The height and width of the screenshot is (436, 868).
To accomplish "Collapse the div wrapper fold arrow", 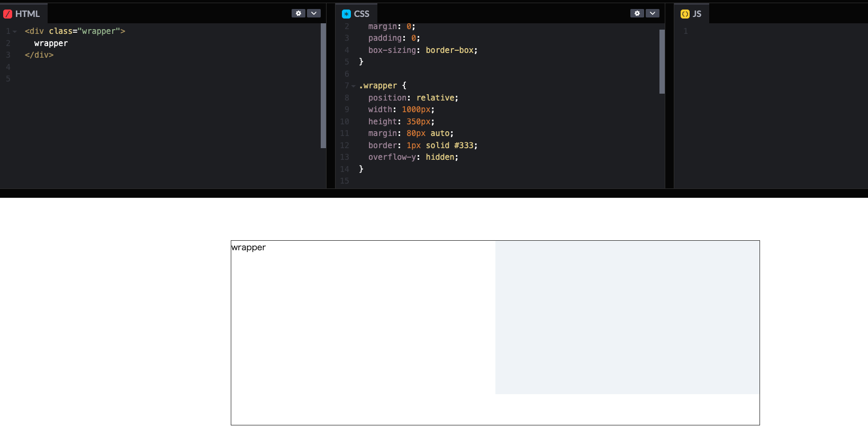I will click(15, 32).
